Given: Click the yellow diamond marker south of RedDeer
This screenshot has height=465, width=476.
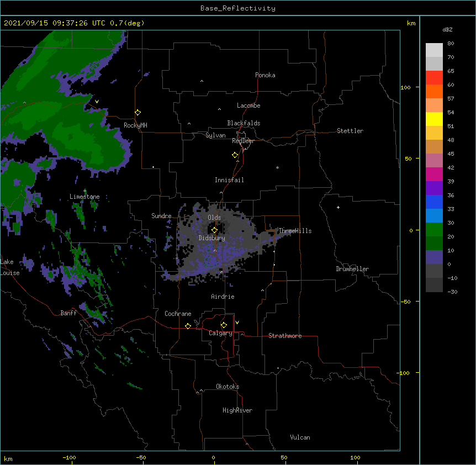Looking at the screenshot, I should pyautogui.click(x=235, y=155).
